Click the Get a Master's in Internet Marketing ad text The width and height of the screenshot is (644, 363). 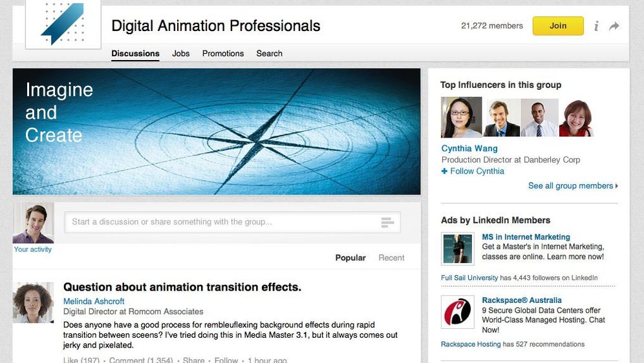click(543, 251)
